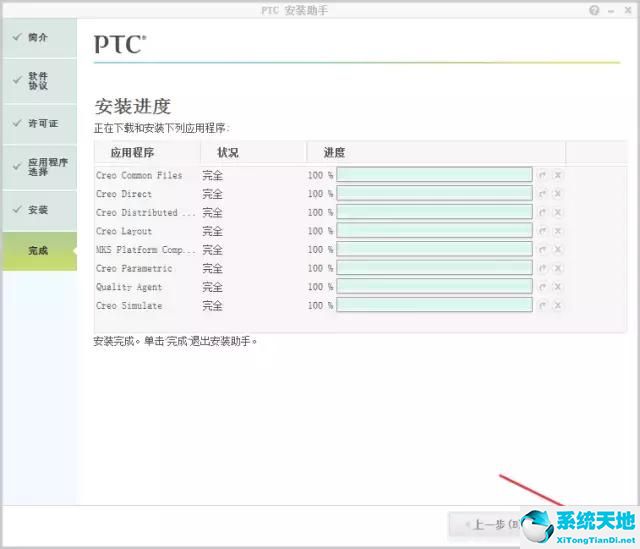
Task: Retry icon for Creo Distributed row
Action: (542, 212)
